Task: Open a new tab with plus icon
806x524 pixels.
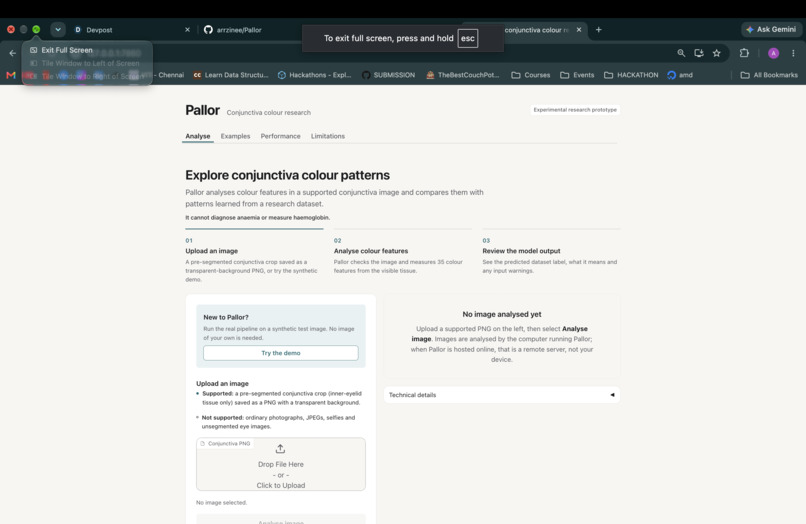Action: pyautogui.click(x=598, y=30)
